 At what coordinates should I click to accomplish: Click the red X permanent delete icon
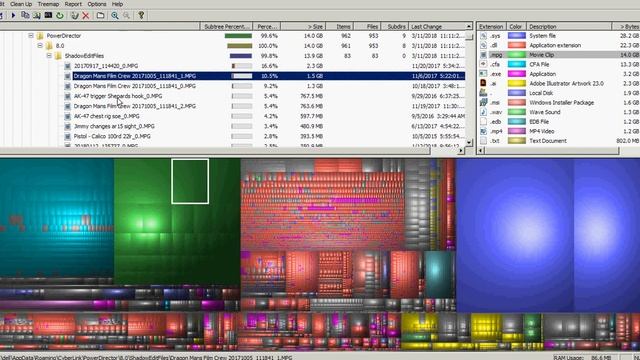click(86, 16)
